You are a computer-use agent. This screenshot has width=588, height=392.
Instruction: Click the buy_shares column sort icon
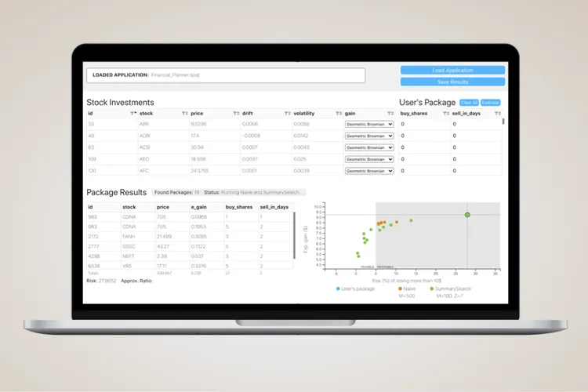[446, 114]
